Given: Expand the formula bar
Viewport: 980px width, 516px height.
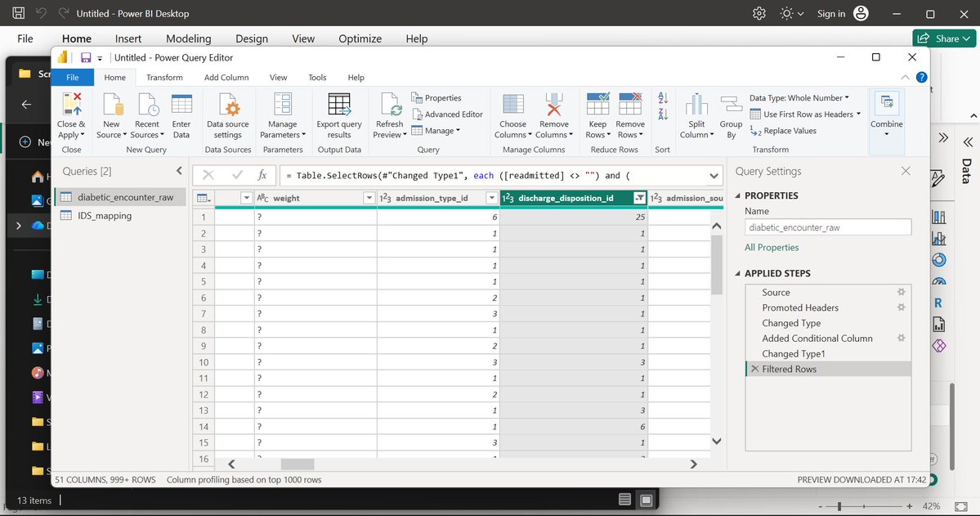Looking at the screenshot, I should [714, 176].
